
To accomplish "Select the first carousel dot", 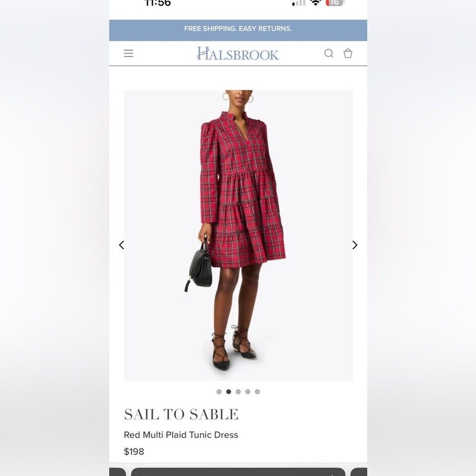I will coord(219,392).
